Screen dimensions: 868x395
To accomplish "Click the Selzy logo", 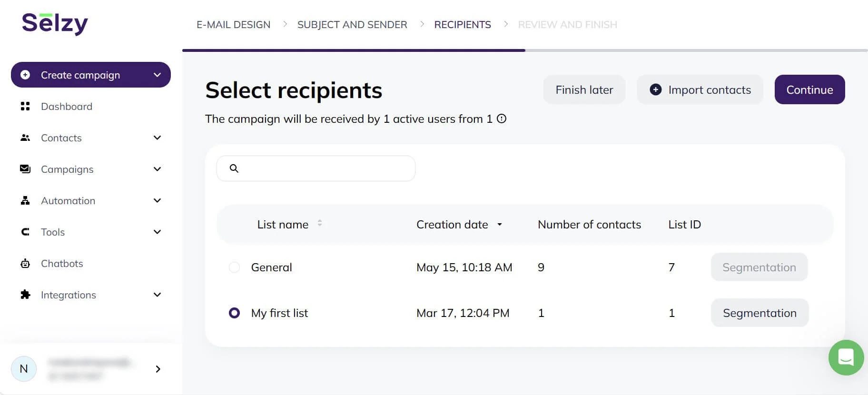I will pyautogui.click(x=55, y=24).
